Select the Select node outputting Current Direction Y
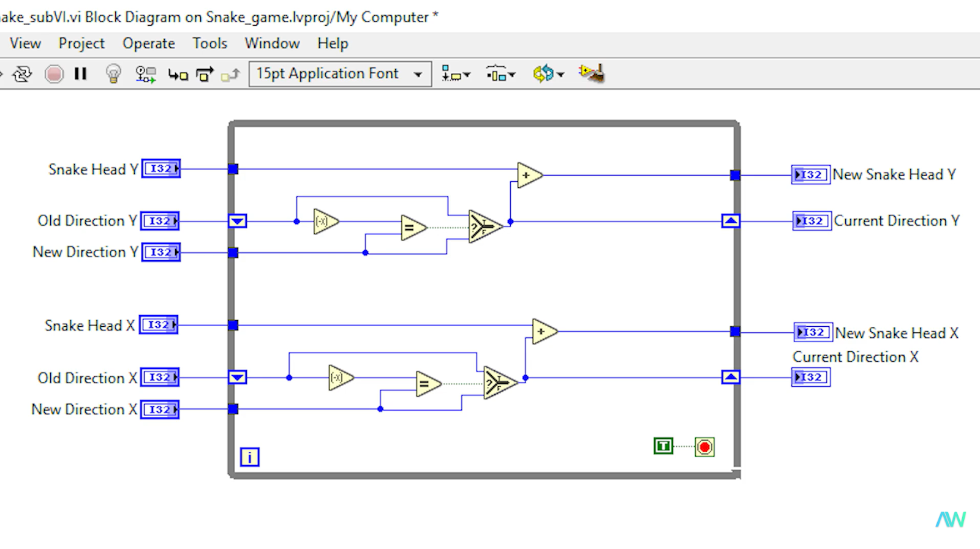 pos(486,227)
